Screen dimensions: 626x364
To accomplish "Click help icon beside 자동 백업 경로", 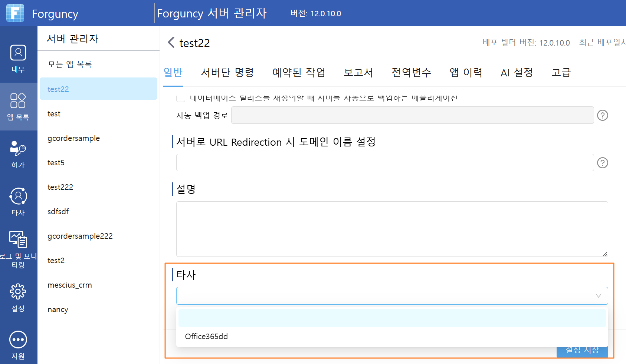I will pos(602,115).
